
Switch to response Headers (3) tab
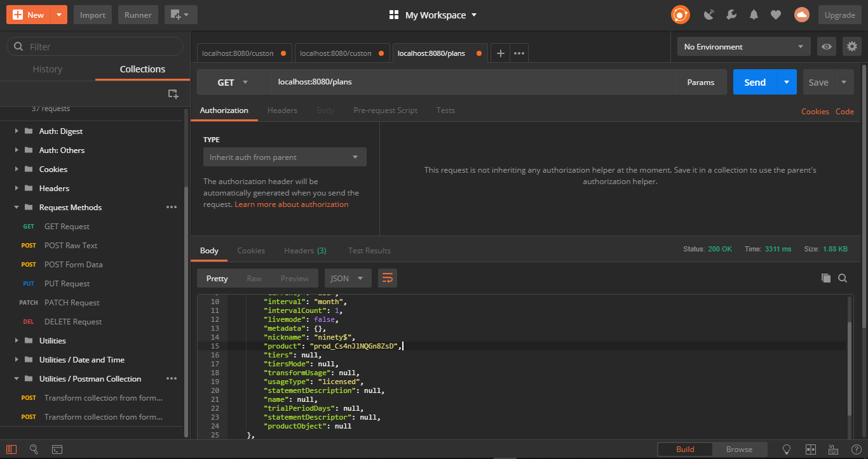305,251
